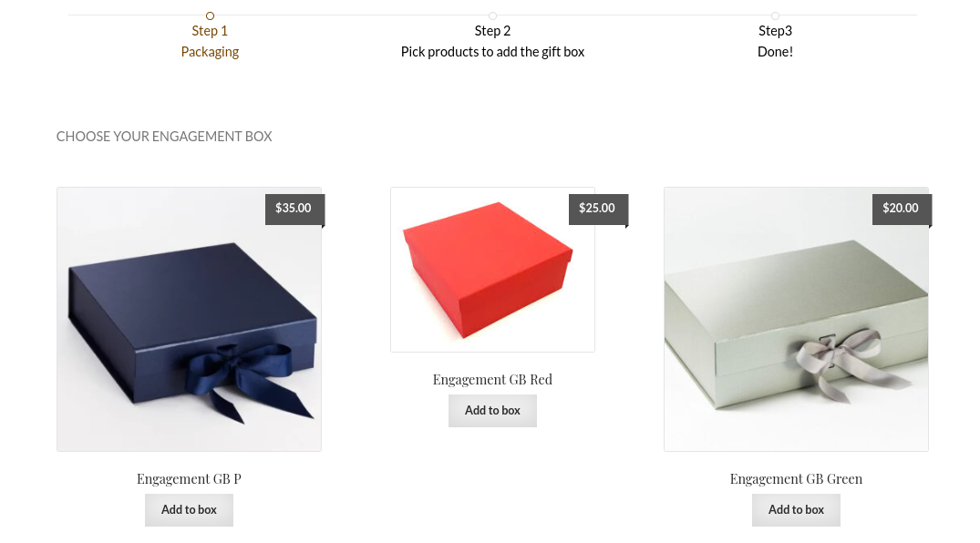Add Engagement GB Green to box

796,509
